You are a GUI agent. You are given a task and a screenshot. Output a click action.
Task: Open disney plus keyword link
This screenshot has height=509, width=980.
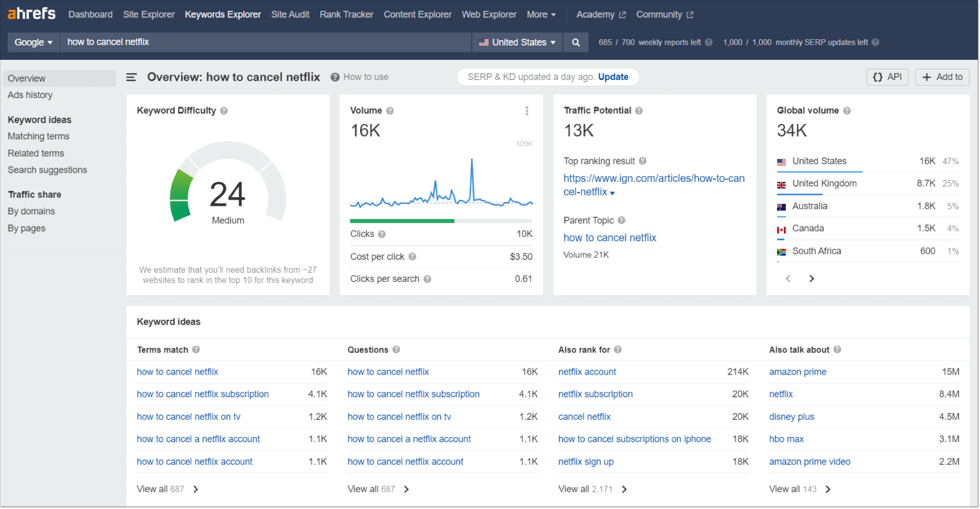[x=792, y=416]
